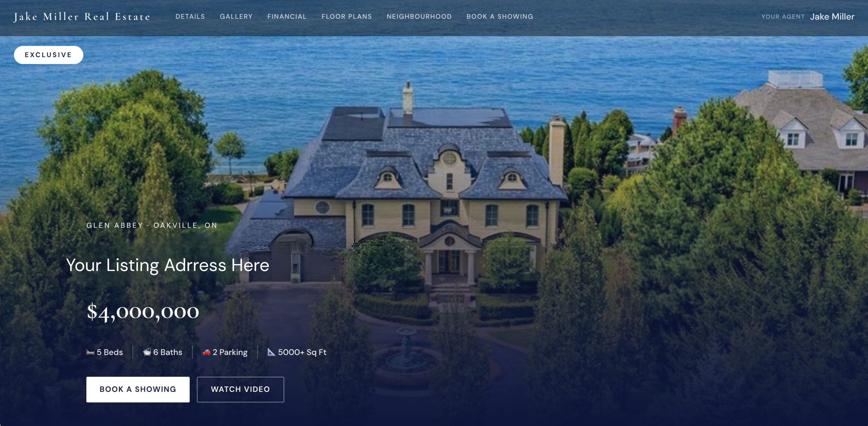Screen dimensions: 868x426
Task: Open the Jake Miller agent link
Action: pyautogui.click(x=832, y=17)
